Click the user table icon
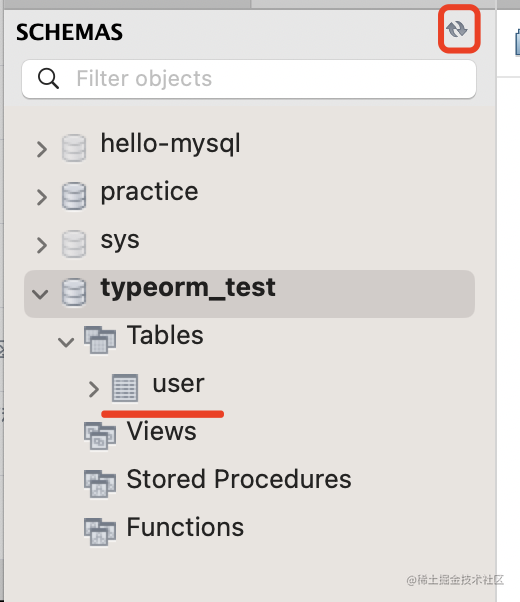 (x=125, y=388)
